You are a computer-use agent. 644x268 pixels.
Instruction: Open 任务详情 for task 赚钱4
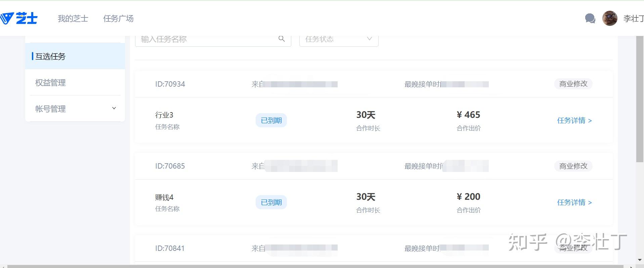pos(574,203)
